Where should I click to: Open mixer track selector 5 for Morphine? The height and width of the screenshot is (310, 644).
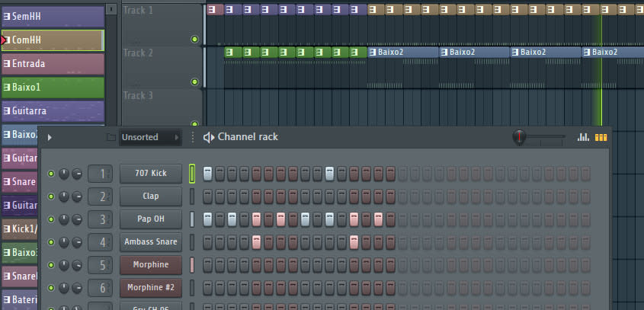point(100,265)
